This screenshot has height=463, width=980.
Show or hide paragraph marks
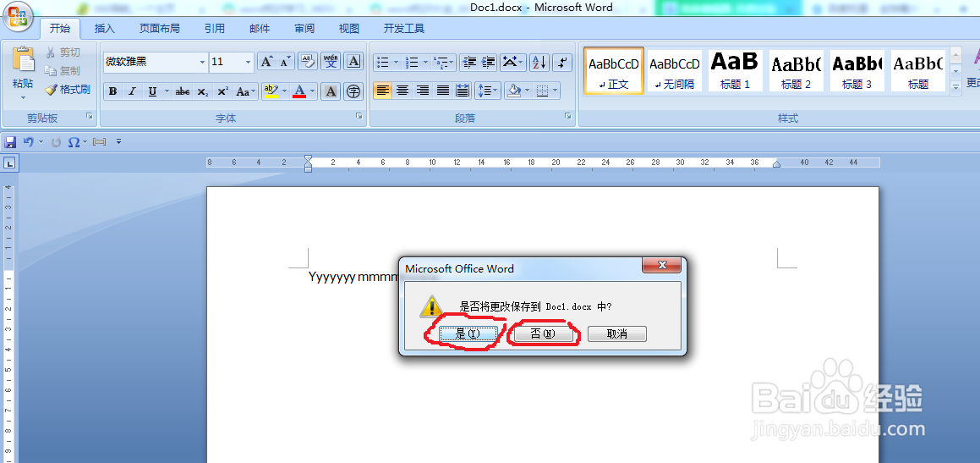click(x=563, y=61)
